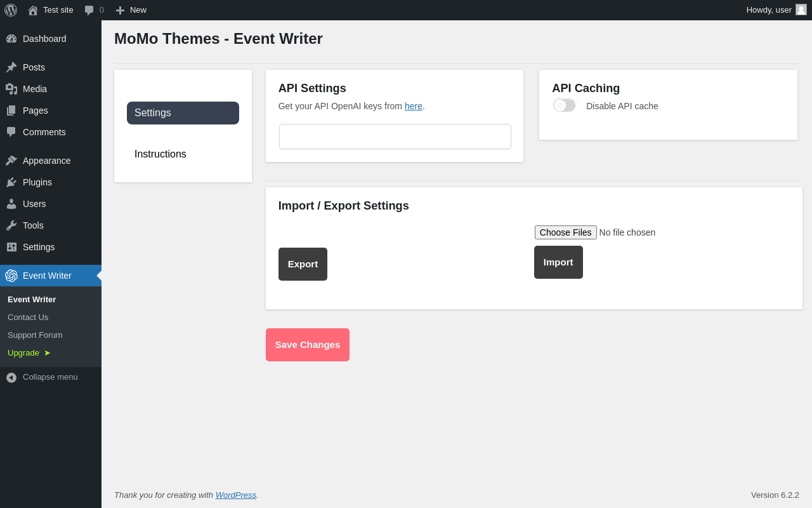Click the Dashboard gauge icon
The image size is (812, 508).
[11, 39]
